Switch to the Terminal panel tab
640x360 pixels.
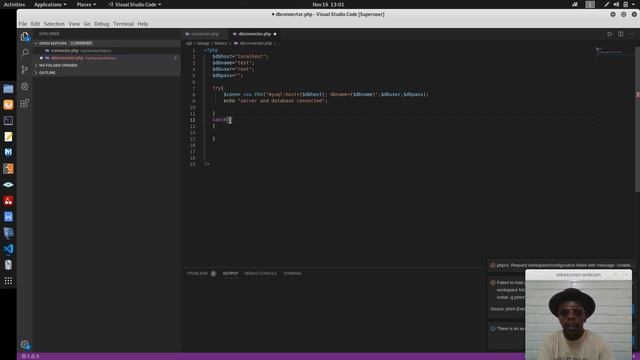pos(292,273)
